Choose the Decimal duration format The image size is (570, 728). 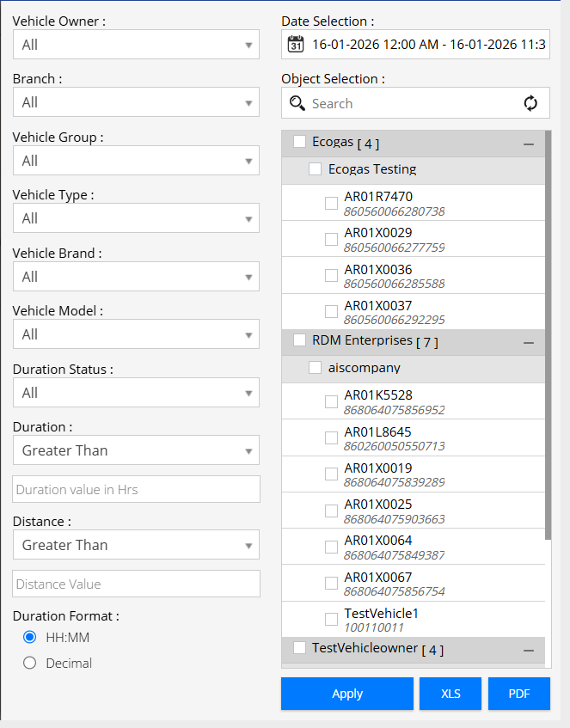[x=30, y=663]
